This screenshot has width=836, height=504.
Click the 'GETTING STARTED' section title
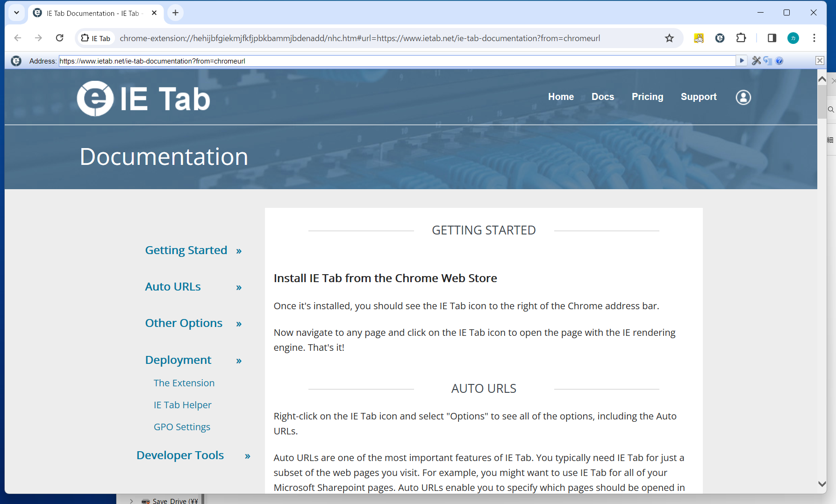coord(484,230)
